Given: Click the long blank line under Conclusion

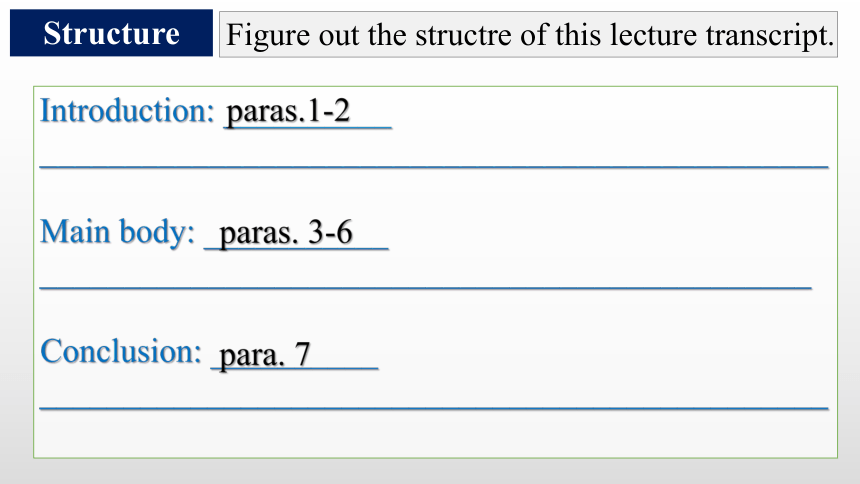Looking at the screenshot, I should coord(434,408).
